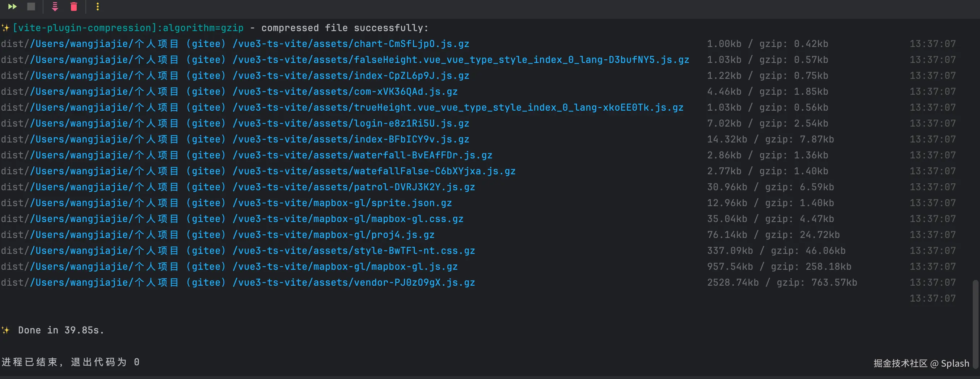Clear console with the red trash icon
Image resolution: width=980 pixels, height=379 pixels.
pos(74,7)
